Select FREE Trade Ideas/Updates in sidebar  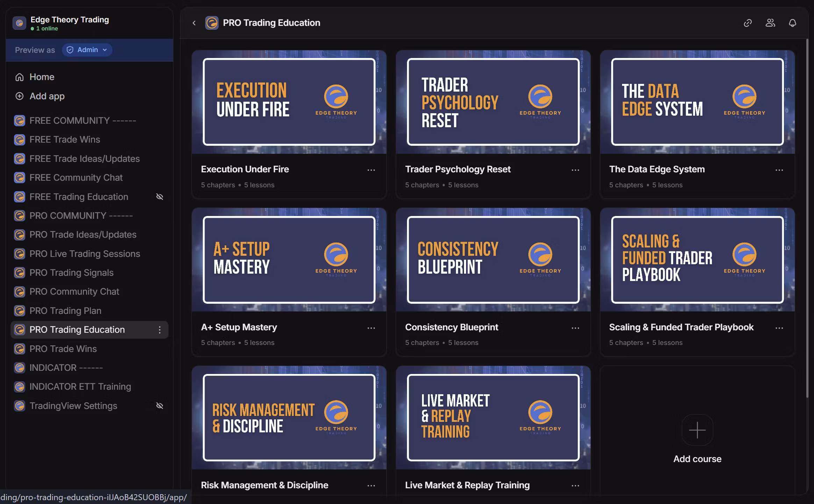tap(90, 159)
